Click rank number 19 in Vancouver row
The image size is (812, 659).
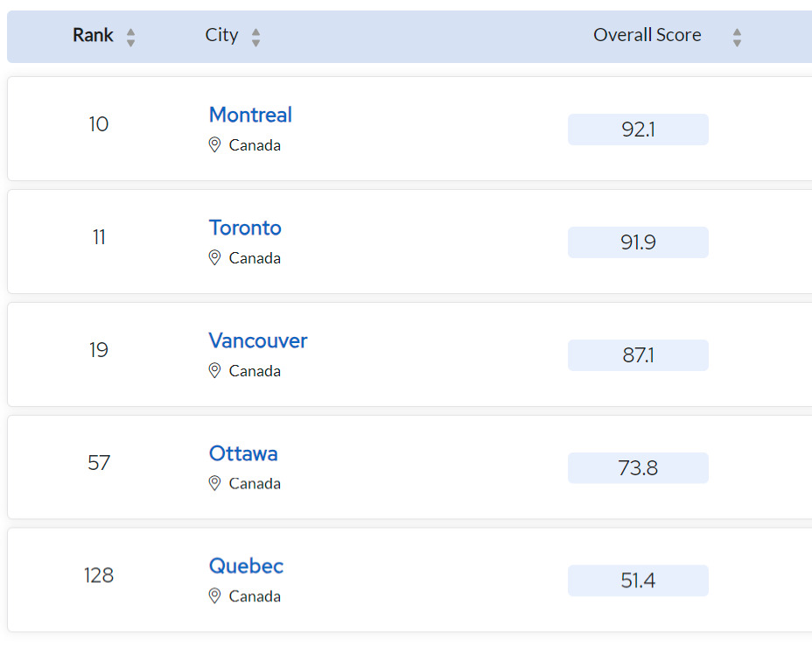(x=99, y=350)
